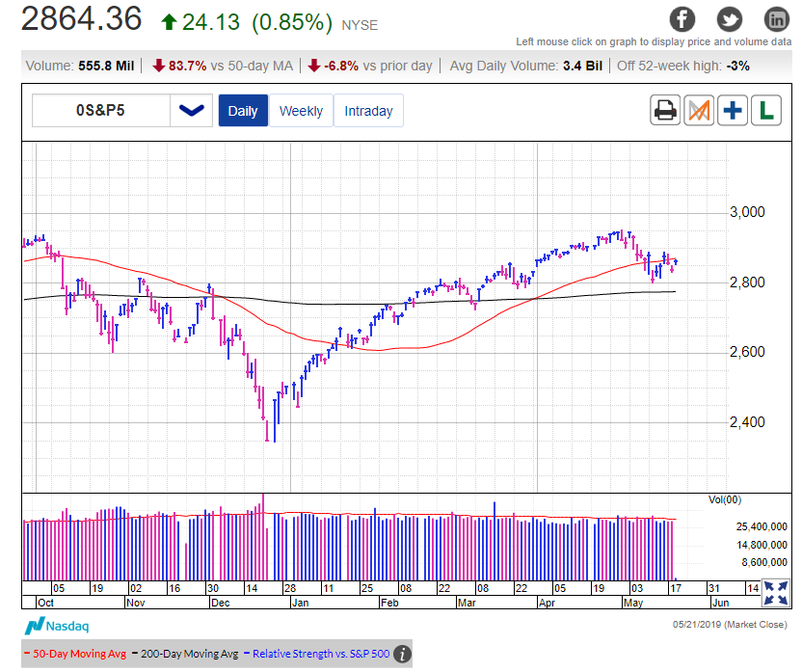
Task: Click the blue plus icon
Action: click(733, 111)
